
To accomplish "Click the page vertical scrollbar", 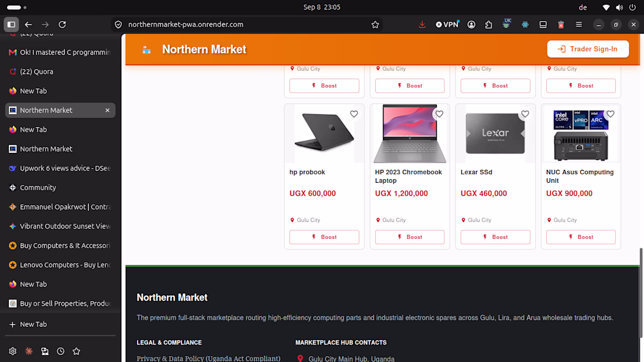I will [640, 292].
